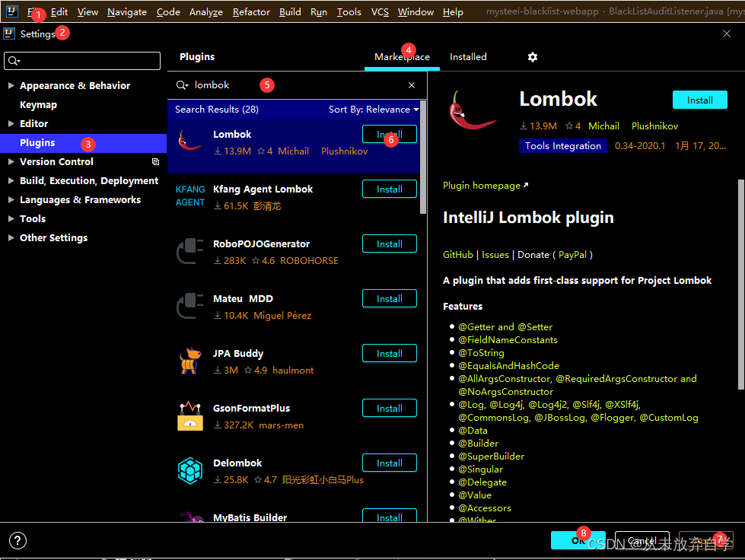The width and height of the screenshot is (745, 560).
Task: Clear the lombok search using the X icon
Action: [410, 84]
